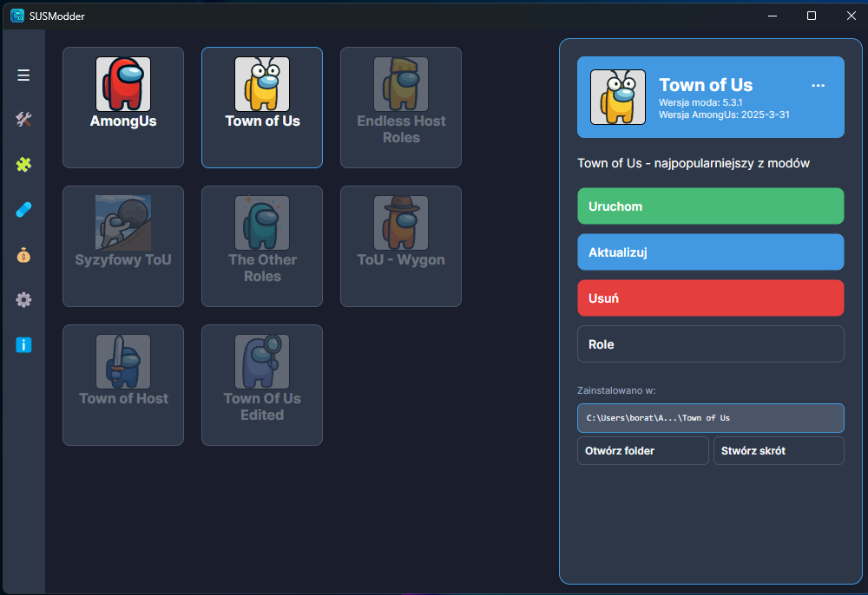This screenshot has width=868, height=595.
Task: Launch the mod with Uruchom button
Action: coord(710,206)
